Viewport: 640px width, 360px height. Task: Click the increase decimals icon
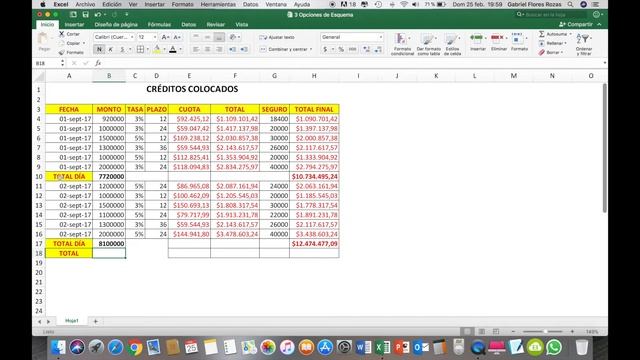point(366,49)
